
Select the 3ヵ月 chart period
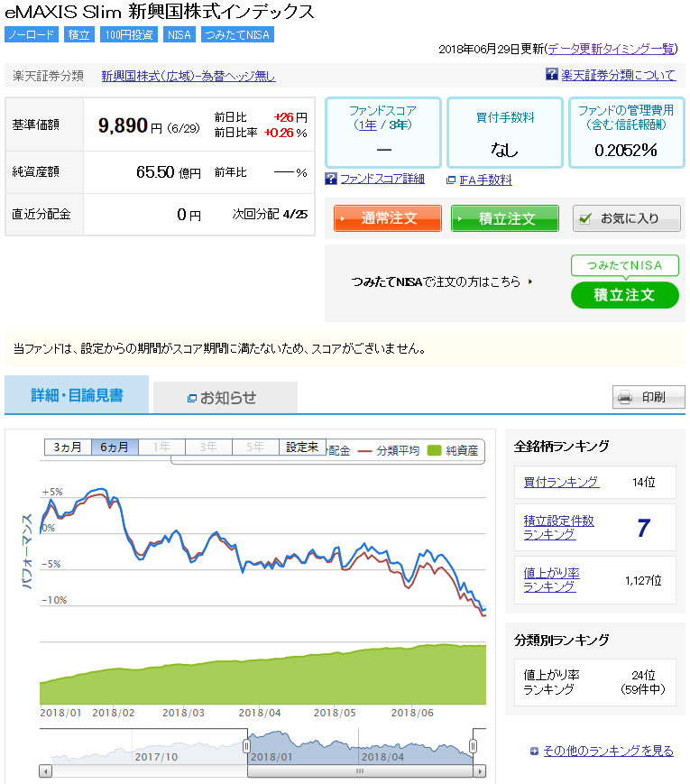click(68, 447)
